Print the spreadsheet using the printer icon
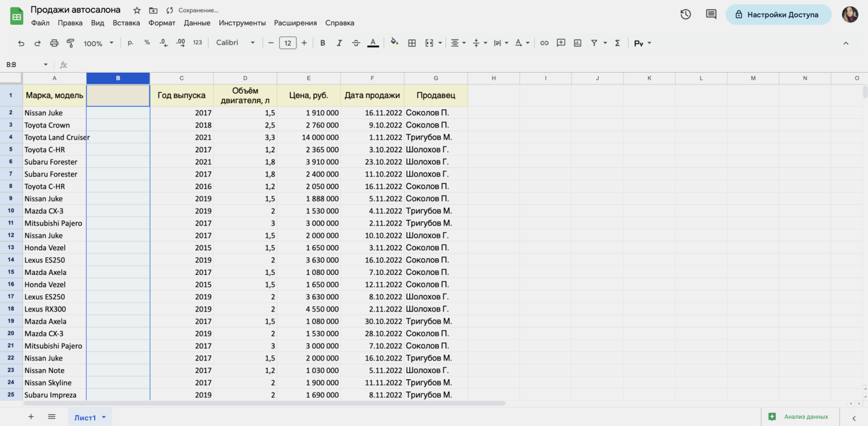 54,43
